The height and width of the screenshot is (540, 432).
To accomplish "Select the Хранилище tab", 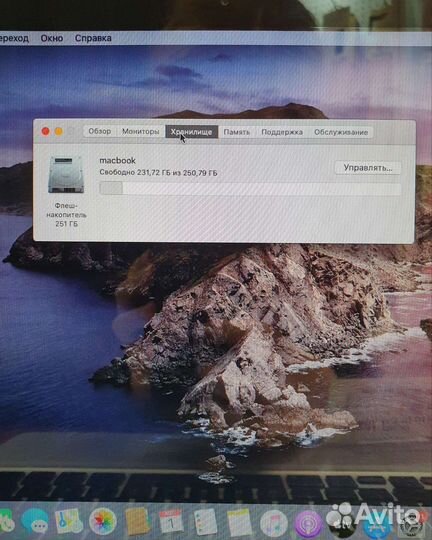I will (x=192, y=132).
